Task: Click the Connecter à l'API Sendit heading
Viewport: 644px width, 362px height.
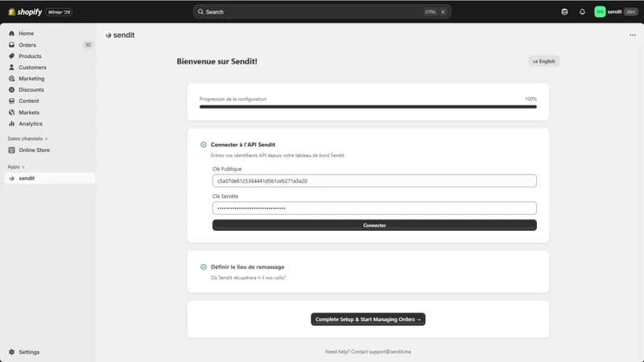Action: click(x=243, y=145)
